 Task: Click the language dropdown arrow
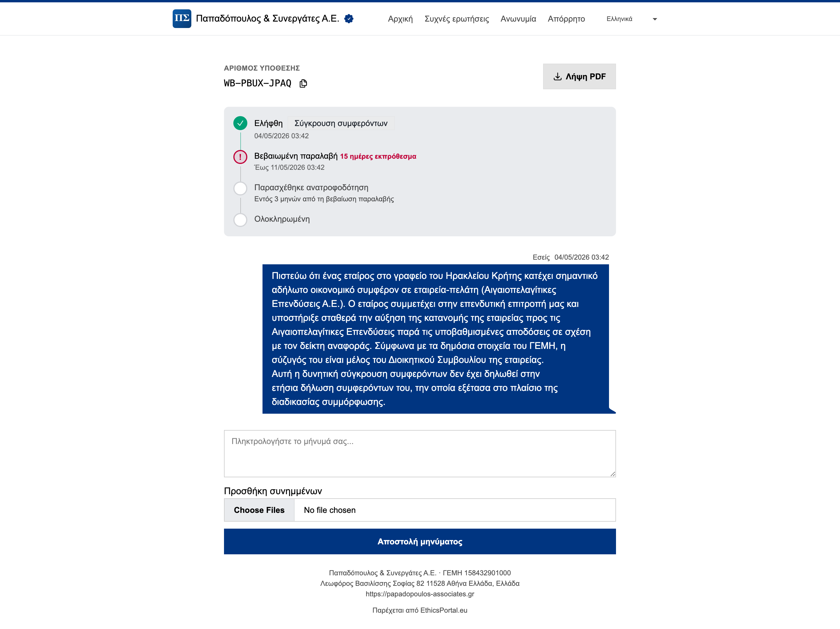(655, 19)
